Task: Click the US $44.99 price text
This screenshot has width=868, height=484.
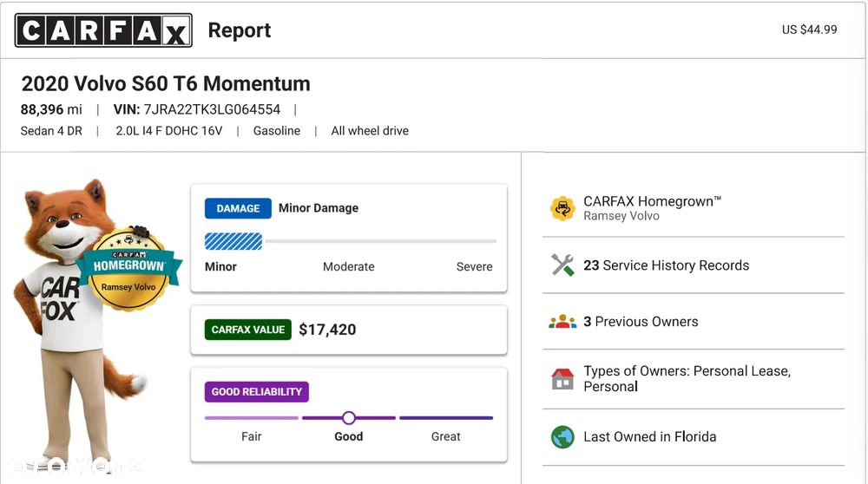Action: point(809,29)
